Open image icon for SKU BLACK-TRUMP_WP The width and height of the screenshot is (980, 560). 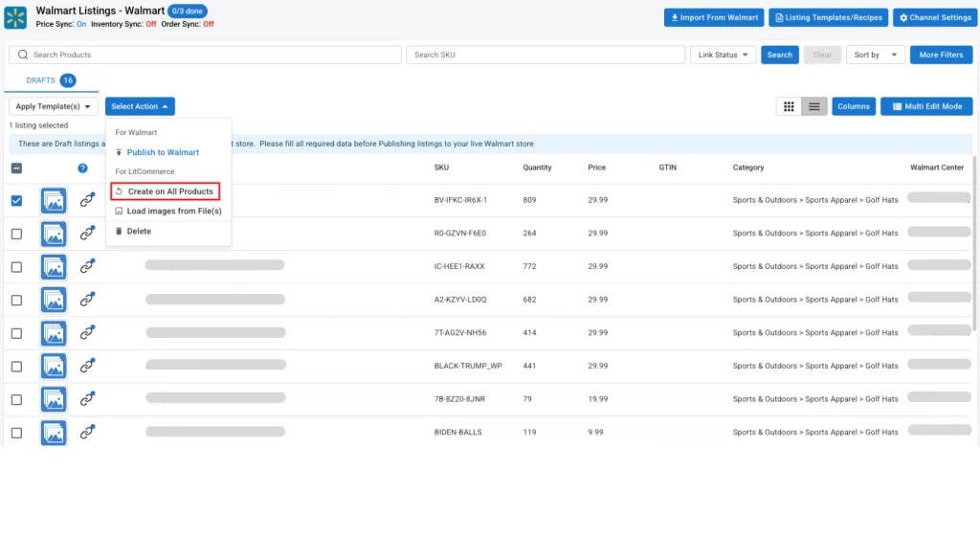pos(54,367)
